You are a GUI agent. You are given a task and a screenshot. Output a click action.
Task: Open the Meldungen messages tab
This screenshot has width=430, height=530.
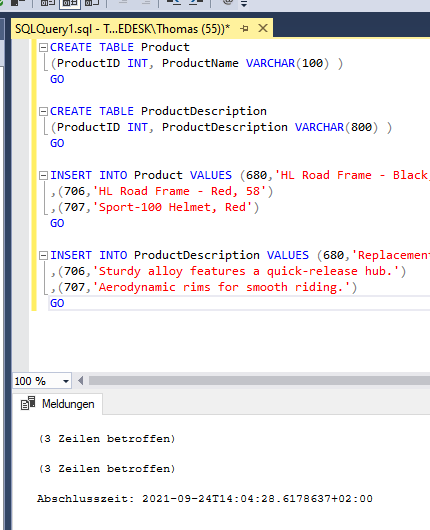click(x=57, y=404)
